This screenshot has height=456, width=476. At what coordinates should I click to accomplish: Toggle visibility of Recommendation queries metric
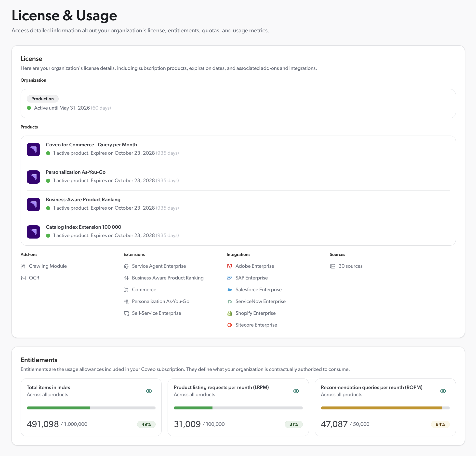pos(443,391)
